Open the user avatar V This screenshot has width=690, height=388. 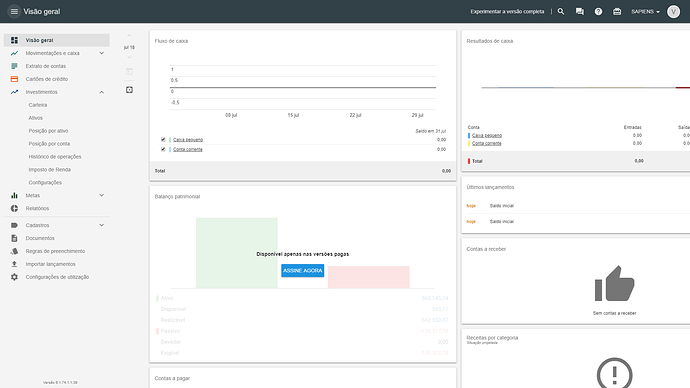click(673, 11)
